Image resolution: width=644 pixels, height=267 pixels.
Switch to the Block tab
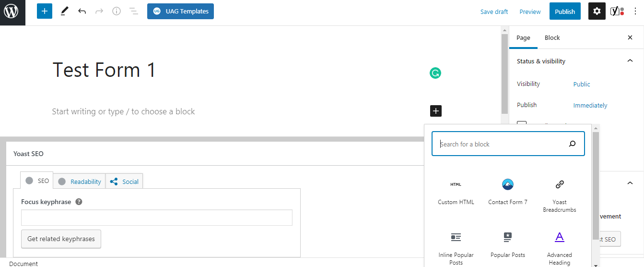tap(552, 37)
